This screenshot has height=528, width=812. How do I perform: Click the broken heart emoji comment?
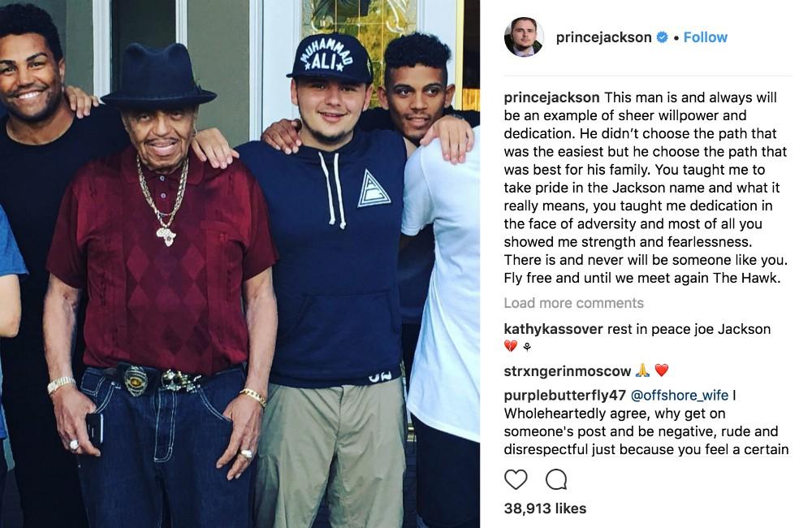(511, 346)
